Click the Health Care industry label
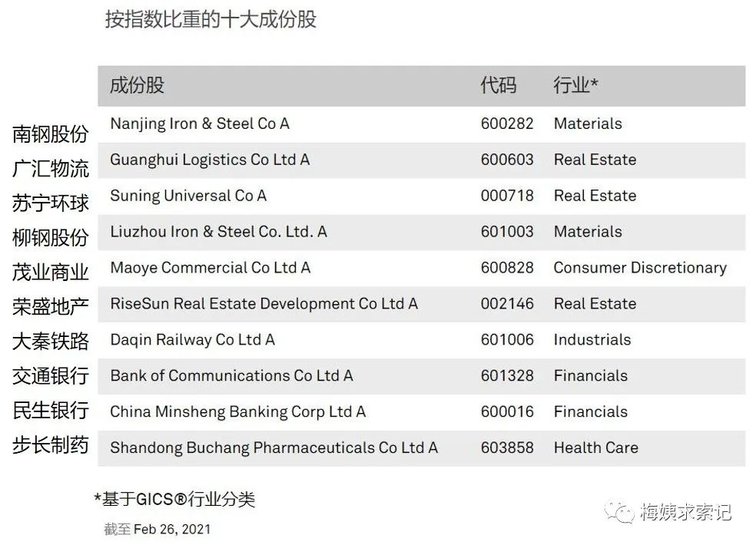The image size is (756, 545). [x=596, y=448]
